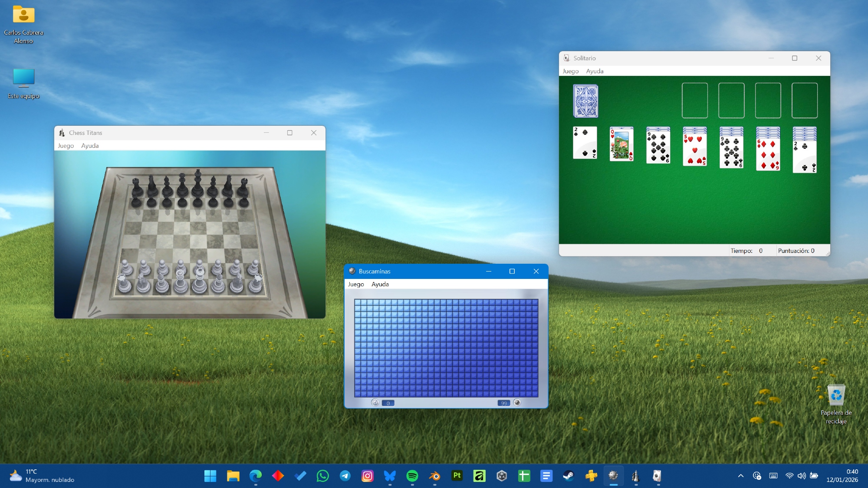Open Blender from the taskbar

pyautogui.click(x=434, y=476)
